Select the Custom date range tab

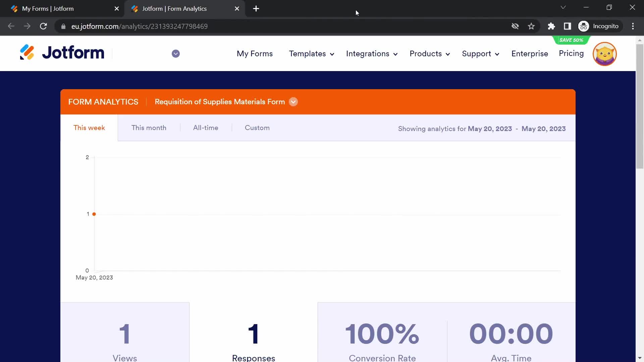(257, 128)
